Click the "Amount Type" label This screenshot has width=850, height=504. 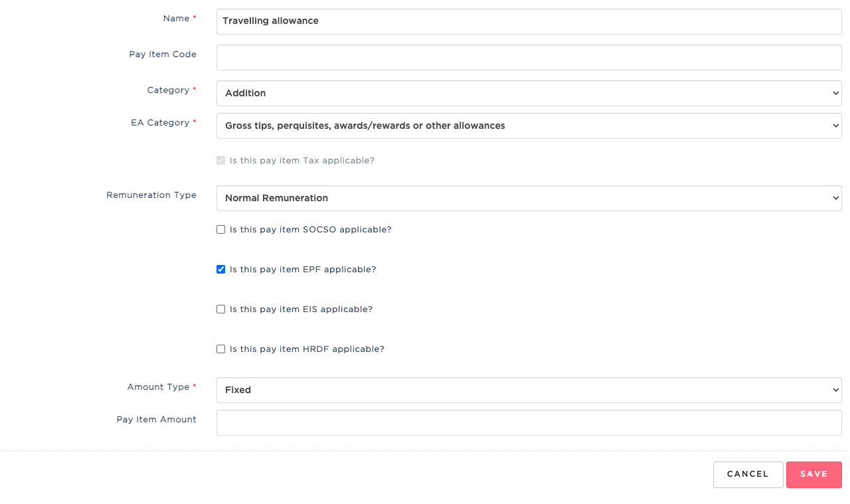[x=158, y=387]
